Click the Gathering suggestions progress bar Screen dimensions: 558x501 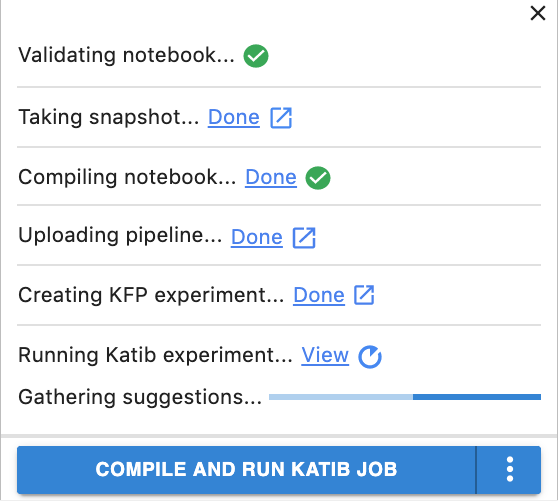(405, 397)
